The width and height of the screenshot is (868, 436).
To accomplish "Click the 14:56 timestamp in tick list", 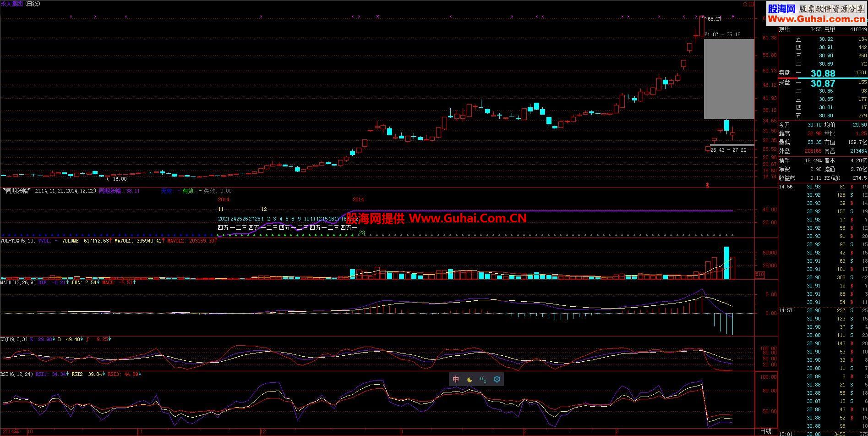I will point(786,187).
